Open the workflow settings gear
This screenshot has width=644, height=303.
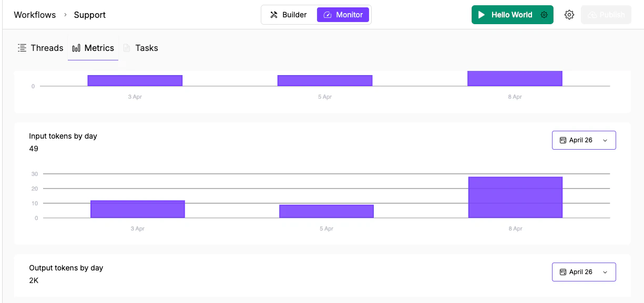click(x=569, y=14)
